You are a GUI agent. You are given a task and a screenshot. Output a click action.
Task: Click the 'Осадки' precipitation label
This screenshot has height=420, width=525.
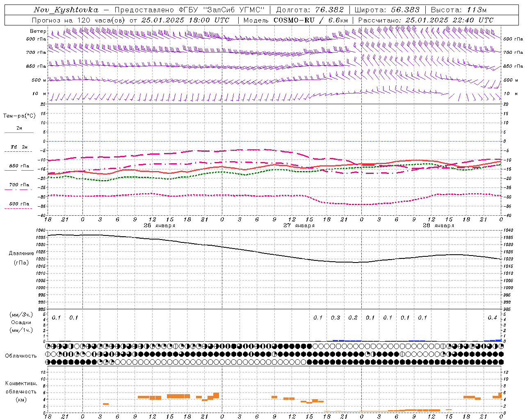click(21, 322)
